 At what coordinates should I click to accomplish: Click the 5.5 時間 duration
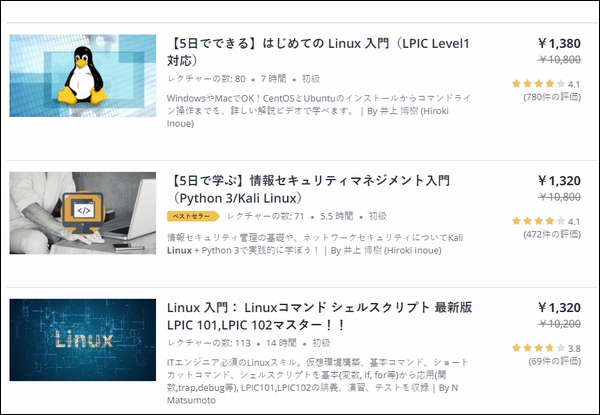(336, 216)
